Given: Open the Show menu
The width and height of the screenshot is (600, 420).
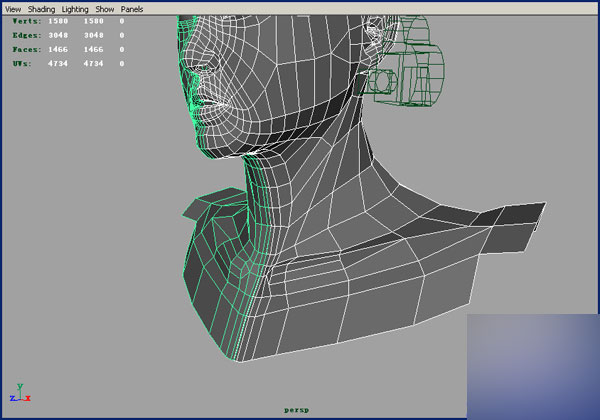Looking at the screenshot, I should coord(104,9).
